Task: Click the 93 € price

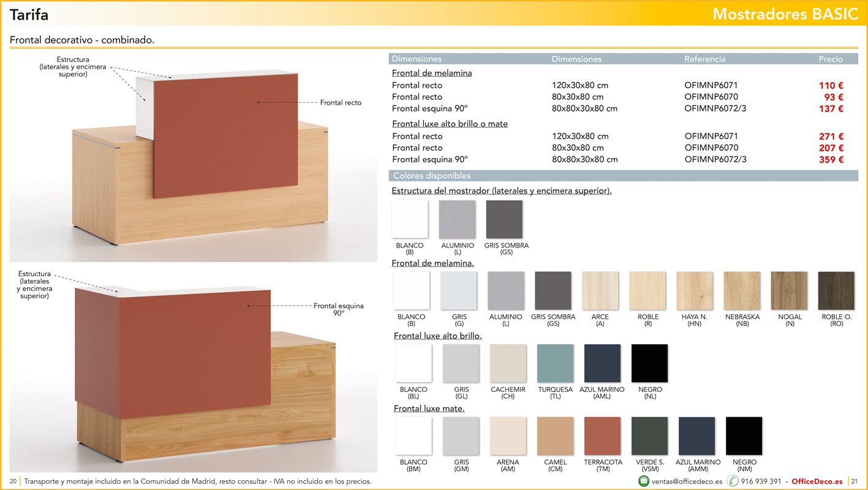Action: tap(834, 97)
